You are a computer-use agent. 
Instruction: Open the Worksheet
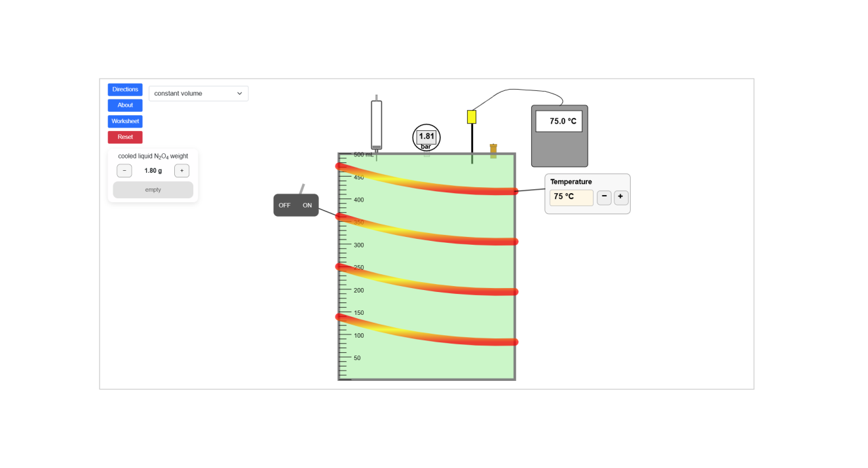125,120
